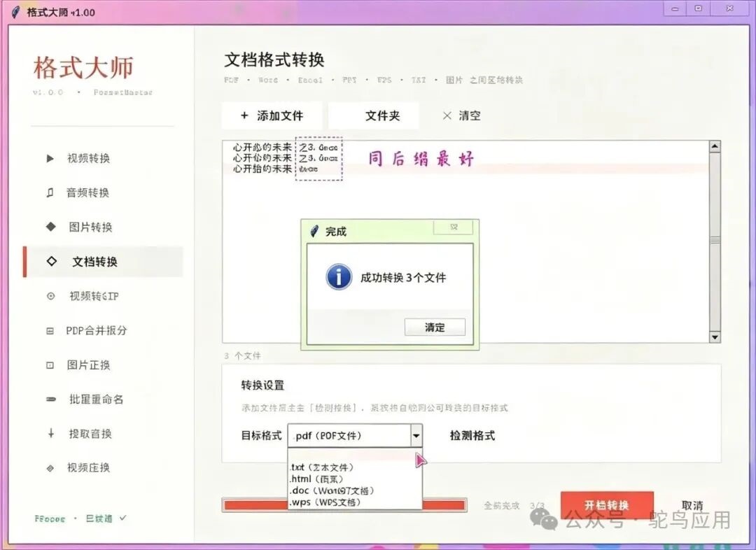This screenshot has width=756, height=550.
Task: Open 视频转换 in the sidebar
Action: [104, 158]
